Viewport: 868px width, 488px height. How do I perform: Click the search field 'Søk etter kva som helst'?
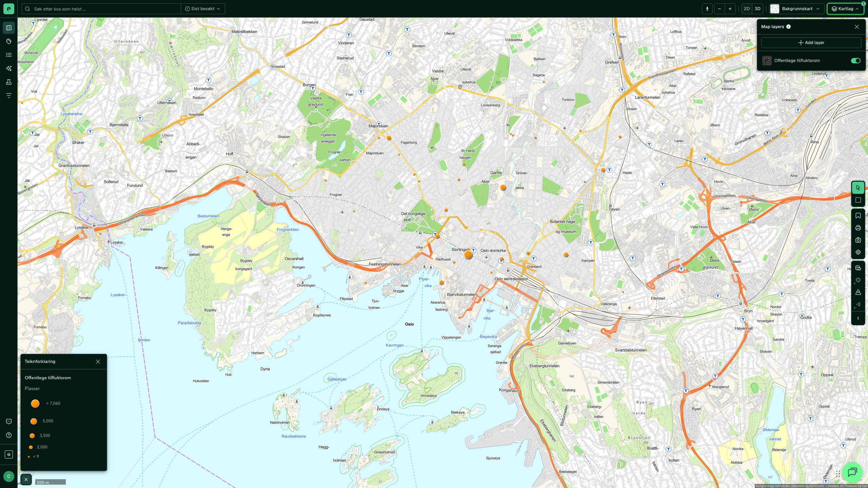[102, 9]
